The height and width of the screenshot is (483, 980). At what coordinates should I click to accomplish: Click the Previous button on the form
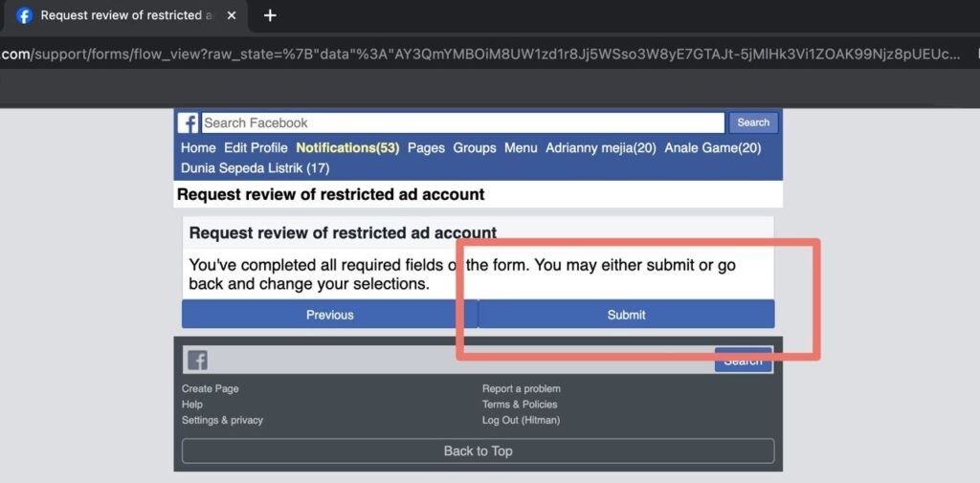(x=330, y=315)
